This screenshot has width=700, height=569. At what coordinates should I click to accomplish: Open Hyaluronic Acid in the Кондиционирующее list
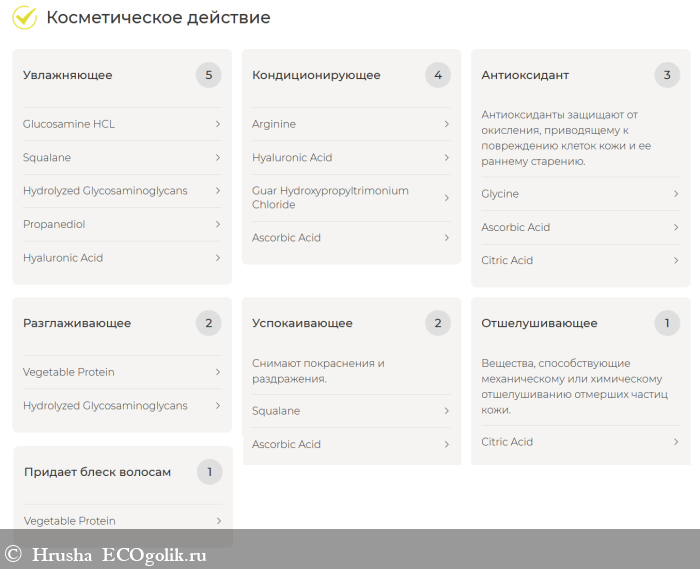pos(351,158)
